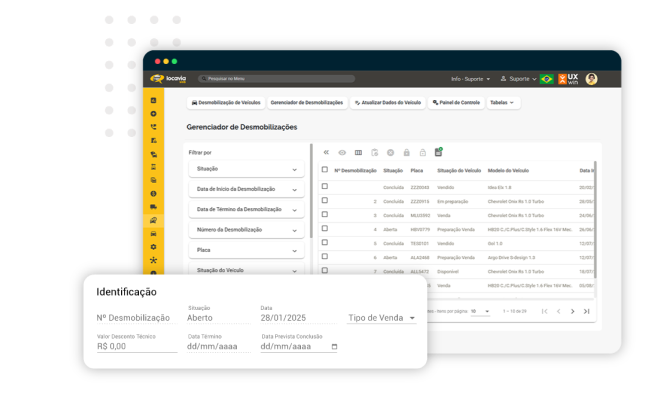Click the eye view icon in toolbar
Screen dimensions: 653x395
342,152
